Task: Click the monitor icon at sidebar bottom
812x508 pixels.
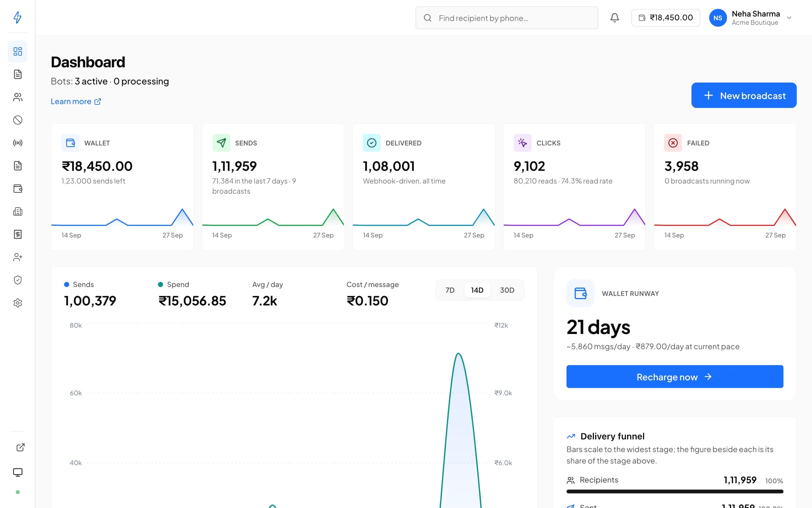Action: pos(17,472)
